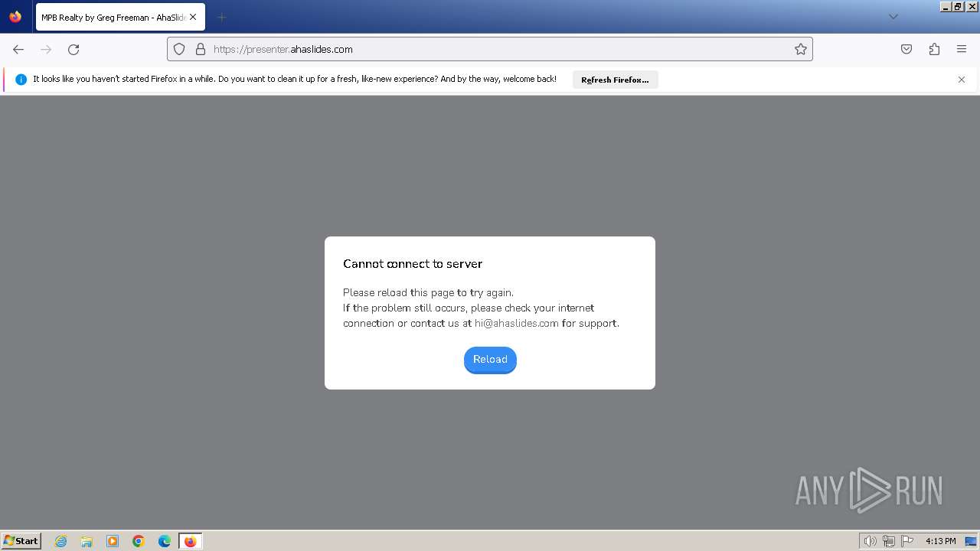Click the Refresh Firefox… button

(615, 80)
